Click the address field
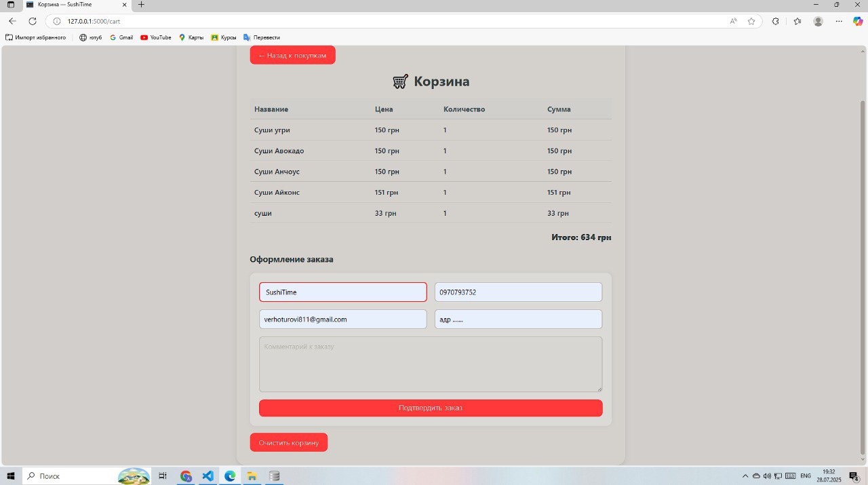The image size is (868, 485). [518, 319]
